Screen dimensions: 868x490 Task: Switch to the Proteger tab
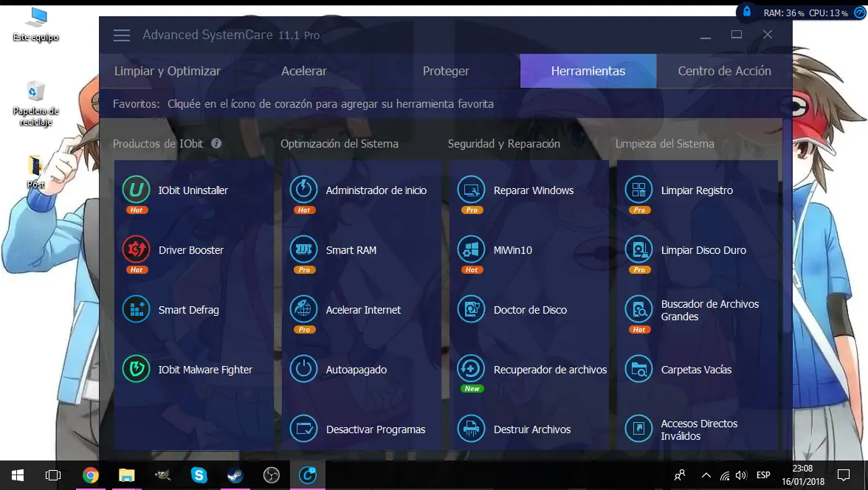pyautogui.click(x=446, y=71)
